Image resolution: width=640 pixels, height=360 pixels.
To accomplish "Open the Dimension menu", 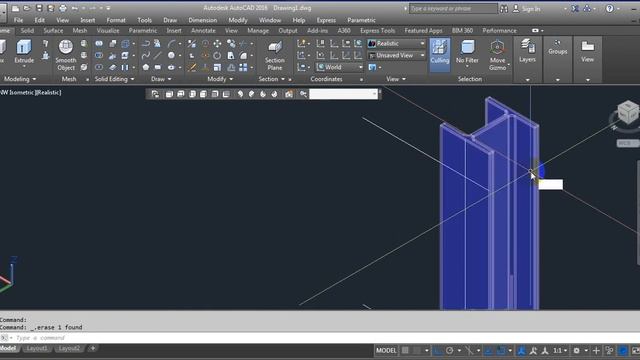I will [x=202, y=20].
